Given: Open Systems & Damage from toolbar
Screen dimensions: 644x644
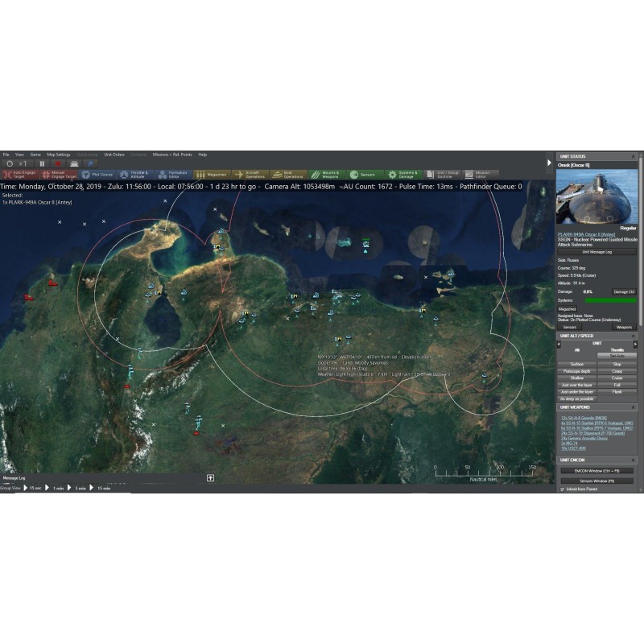Looking at the screenshot, I should click(402, 174).
